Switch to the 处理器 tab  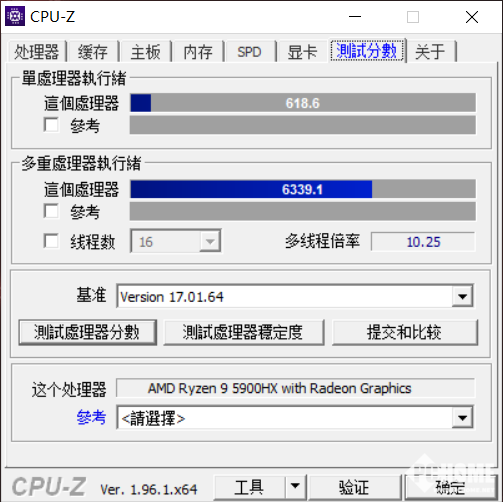coord(37,52)
